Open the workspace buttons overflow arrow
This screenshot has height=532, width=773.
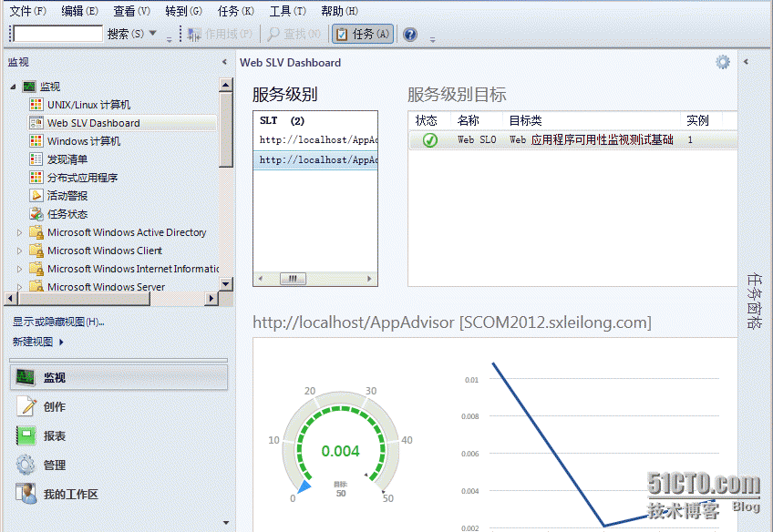[x=226, y=523]
